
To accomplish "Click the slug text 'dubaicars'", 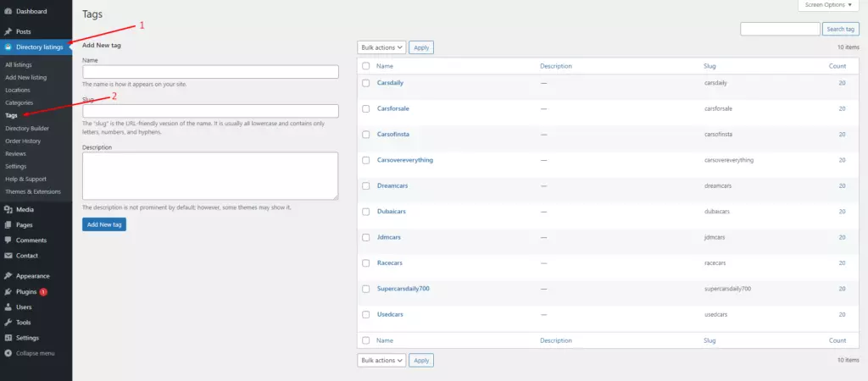I will click(717, 212).
